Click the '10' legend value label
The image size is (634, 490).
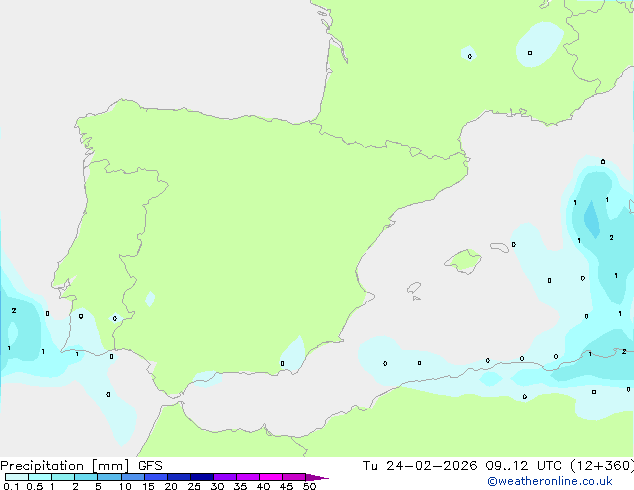[125, 486]
